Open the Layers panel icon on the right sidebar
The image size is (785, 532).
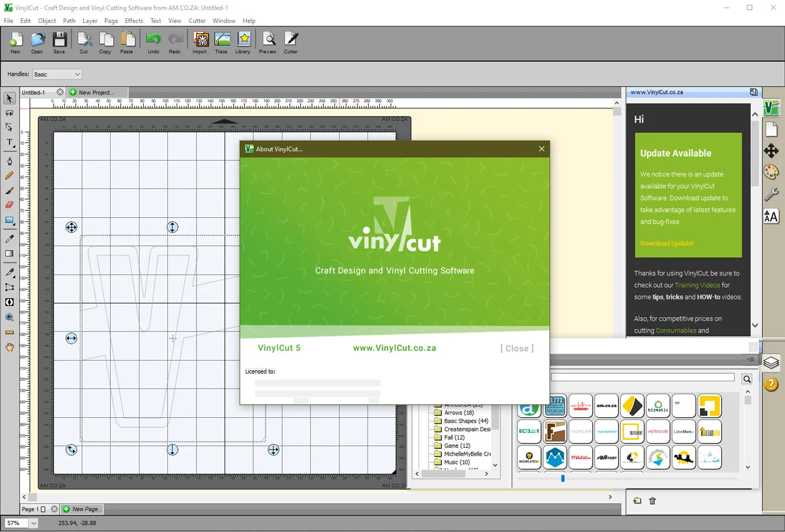[771, 363]
